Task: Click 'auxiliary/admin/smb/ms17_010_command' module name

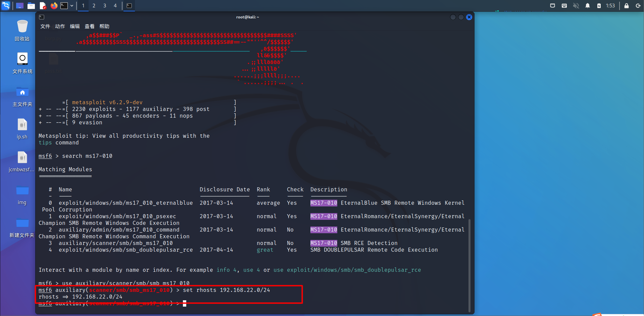Action: click(x=119, y=230)
